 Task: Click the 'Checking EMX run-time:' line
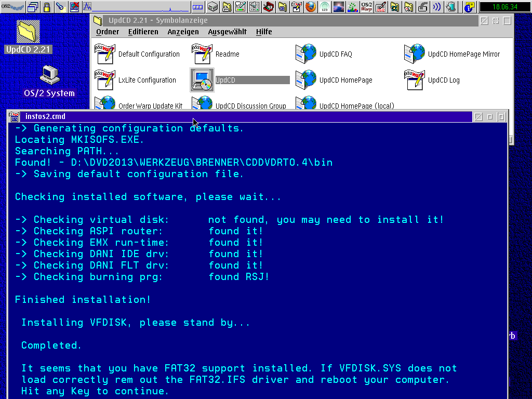139,243
